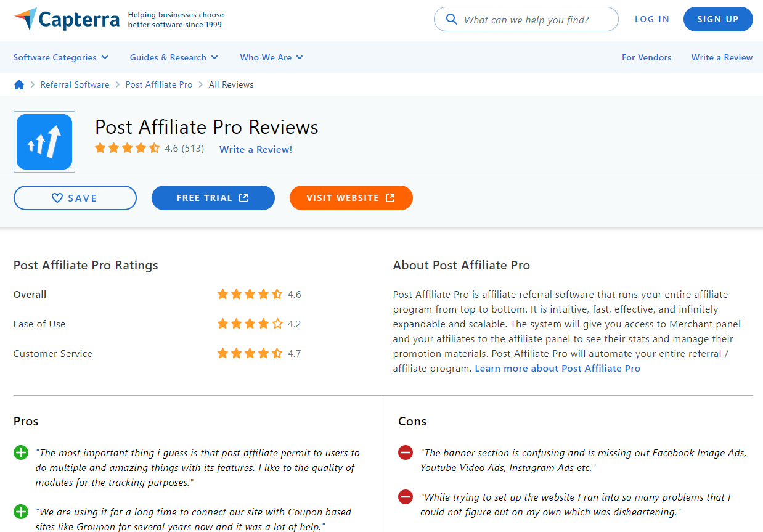Expand the Guides & Research menu

coord(173,57)
